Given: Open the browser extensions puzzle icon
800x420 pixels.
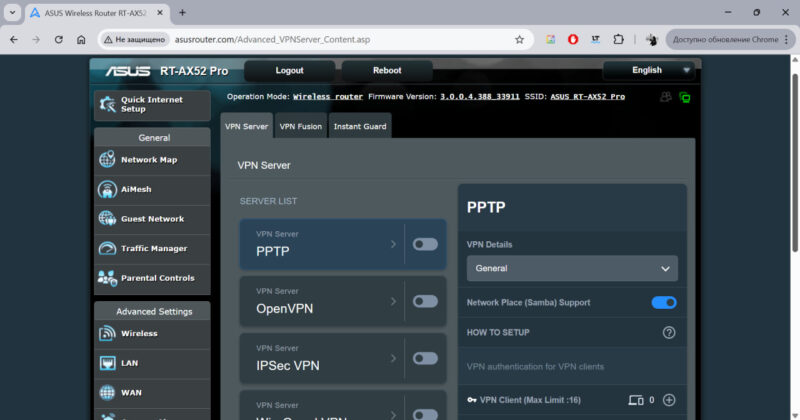Looking at the screenshot, I should coord(618,39).
